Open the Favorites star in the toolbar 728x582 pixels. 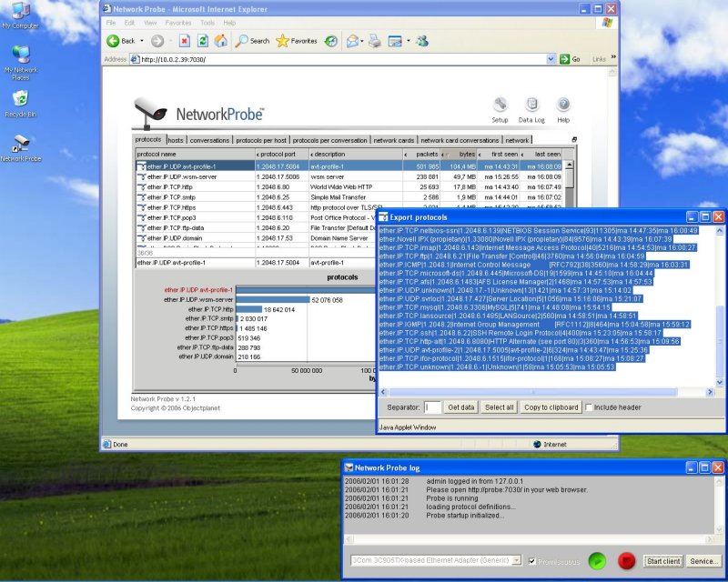coord(297,41)
